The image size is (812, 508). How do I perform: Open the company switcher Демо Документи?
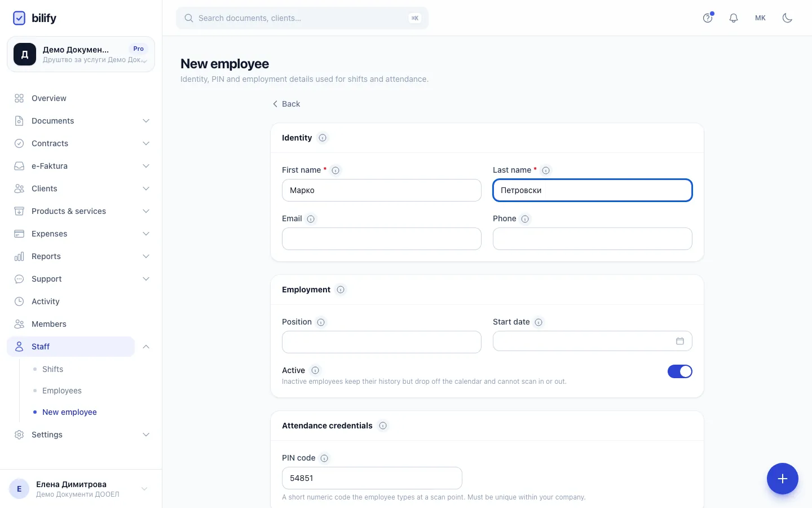tap(81, 54)
